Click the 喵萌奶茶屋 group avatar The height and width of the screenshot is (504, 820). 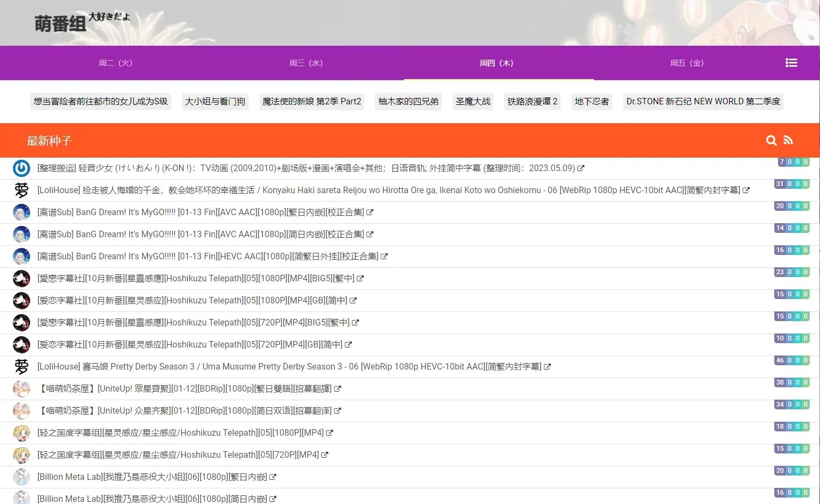click(22, 388)
